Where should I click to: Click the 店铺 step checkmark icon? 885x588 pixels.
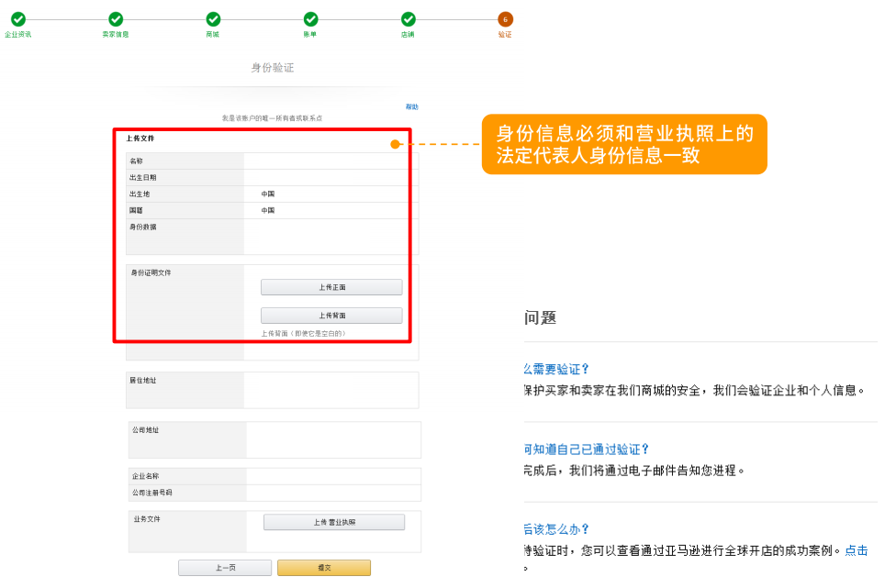click(408, 19)
